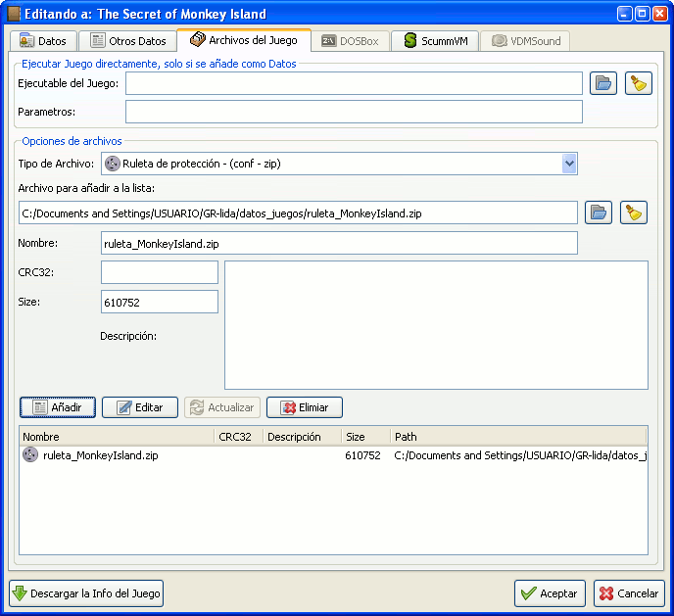Clear the archive file path with broom
The image size is (674, 616).
634,212
